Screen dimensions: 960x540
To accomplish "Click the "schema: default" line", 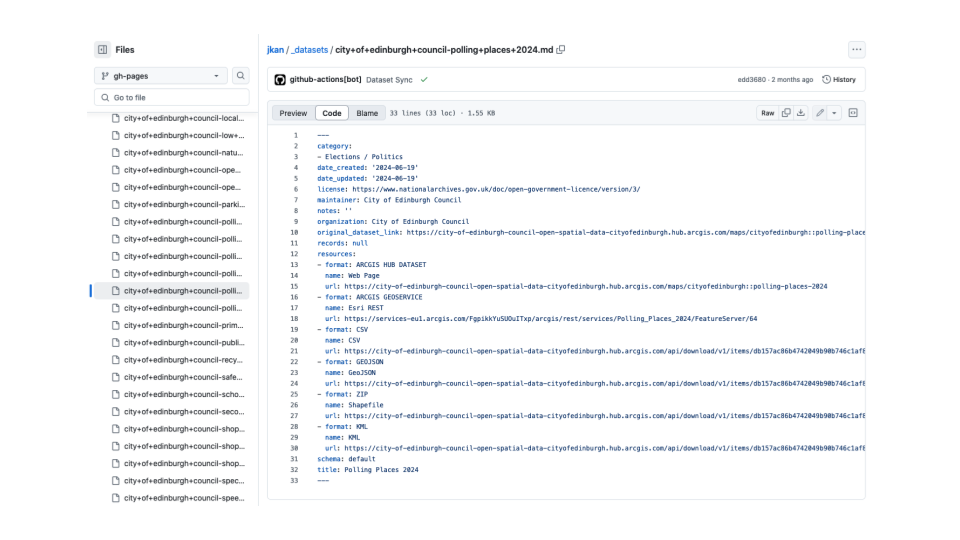I will [346, 459].
